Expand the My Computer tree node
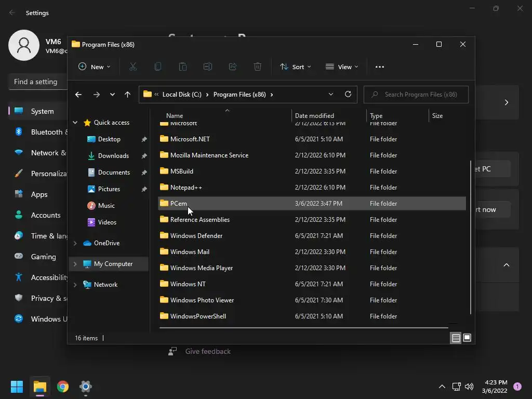This screenshot has width=532, height=399. (x=75, y=264)
